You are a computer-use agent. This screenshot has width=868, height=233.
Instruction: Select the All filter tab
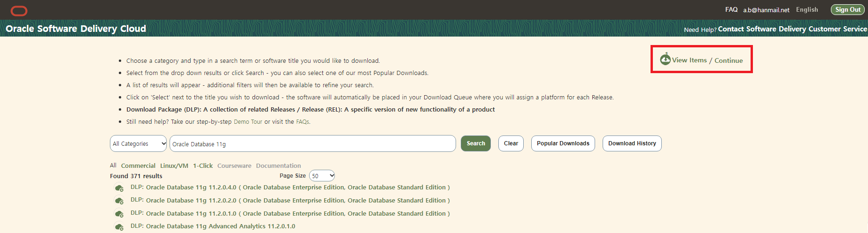click(113, 165)
